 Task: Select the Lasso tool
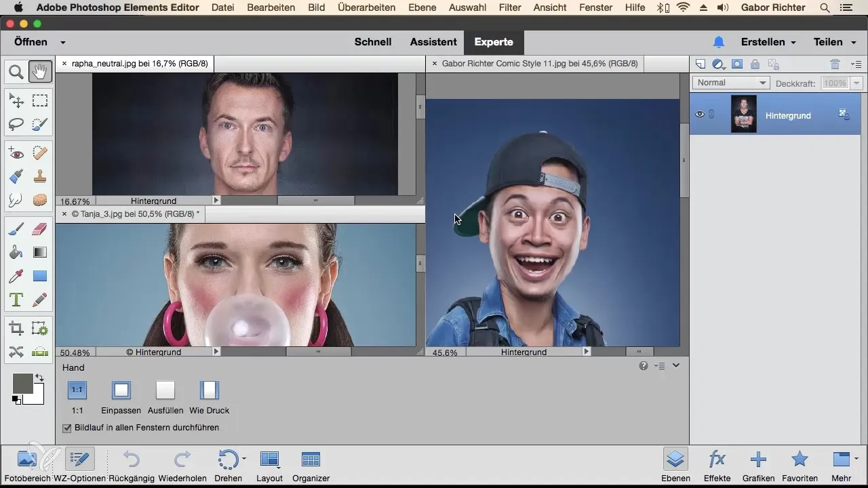pyautogui.click(x=16, y=124)
